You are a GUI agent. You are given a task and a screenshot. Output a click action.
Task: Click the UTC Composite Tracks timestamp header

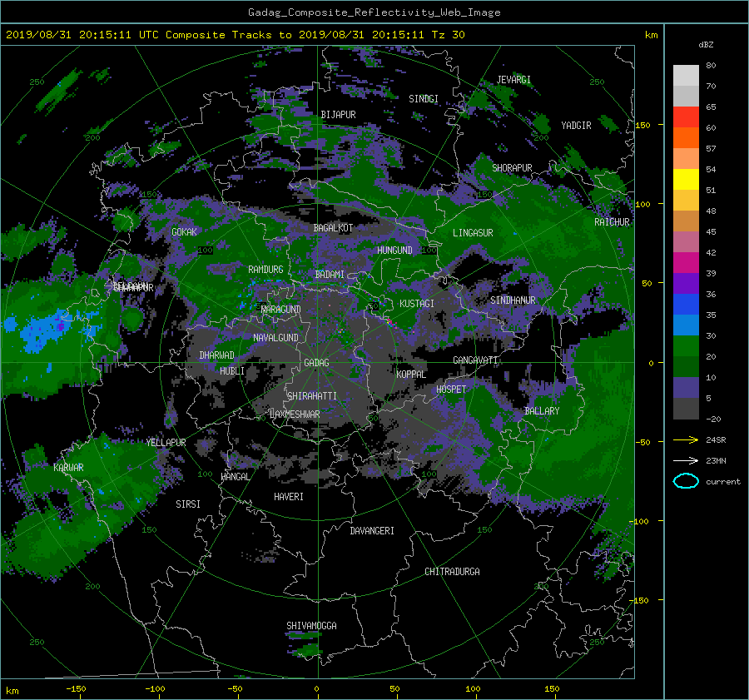coord(235,35)
